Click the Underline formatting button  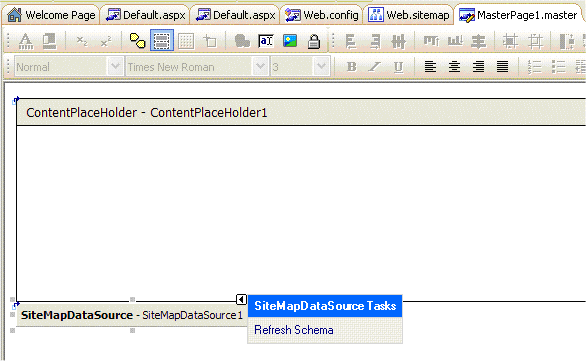tap(398, 67)
